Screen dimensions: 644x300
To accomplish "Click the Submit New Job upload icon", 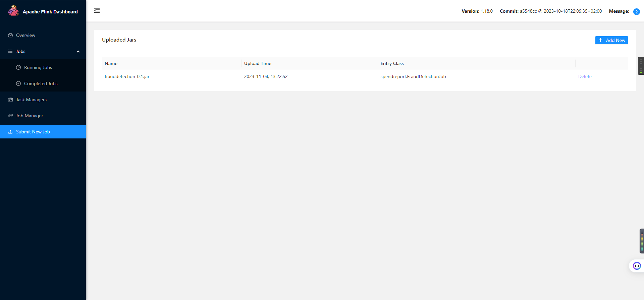I will pyautogui.click(x=10, y=132).
